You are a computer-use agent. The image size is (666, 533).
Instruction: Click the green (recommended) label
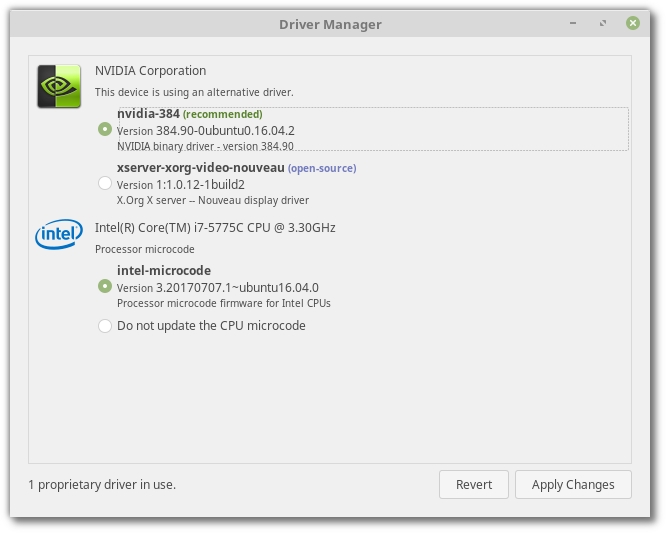tap(223, 114)
